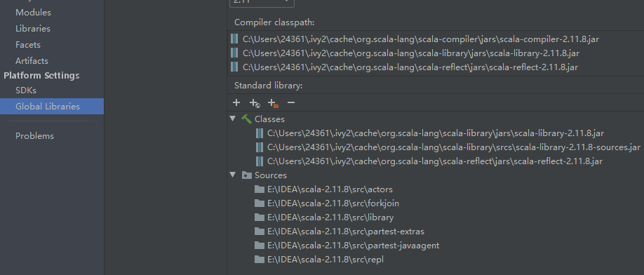Select Classes entry scala-reflect-2.11.8.jar path
Screen dimensions: 644x275
(435, 161)
